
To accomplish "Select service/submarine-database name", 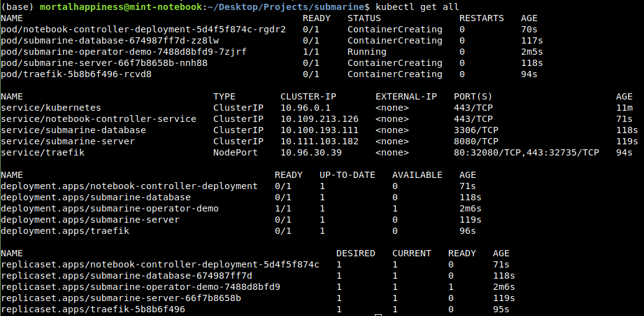I will [73, 130].
